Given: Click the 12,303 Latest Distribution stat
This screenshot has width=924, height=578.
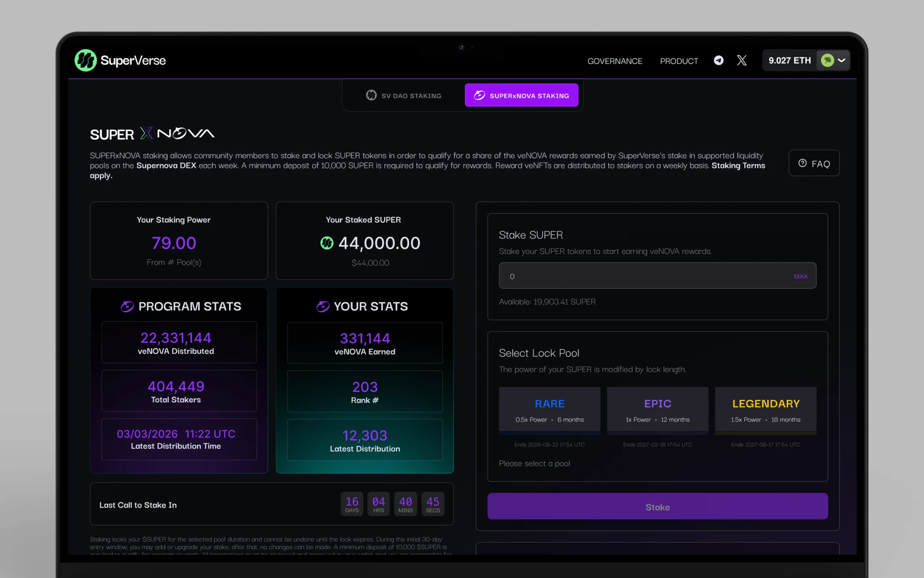Looking at the screenshot, I should [x=365, y=440].
